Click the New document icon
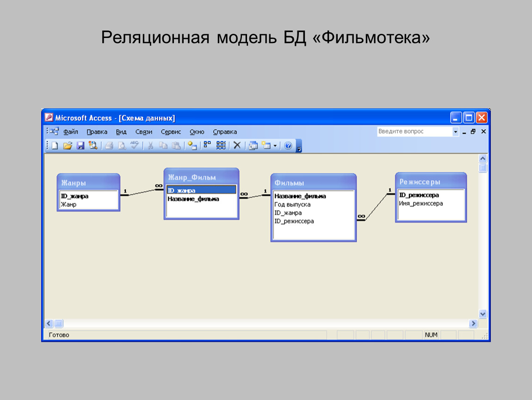The image size is (532, 400). pyautogui.click(x=55, y=146)
